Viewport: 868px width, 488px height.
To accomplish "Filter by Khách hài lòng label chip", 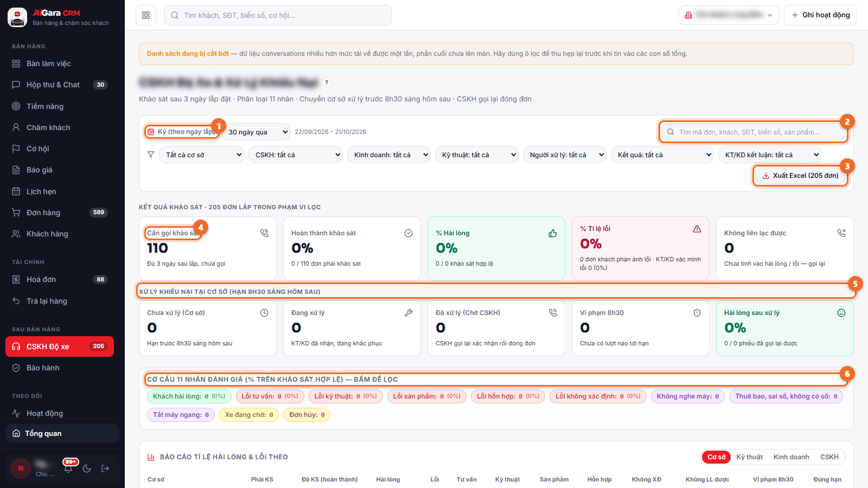I will [189, 396].
